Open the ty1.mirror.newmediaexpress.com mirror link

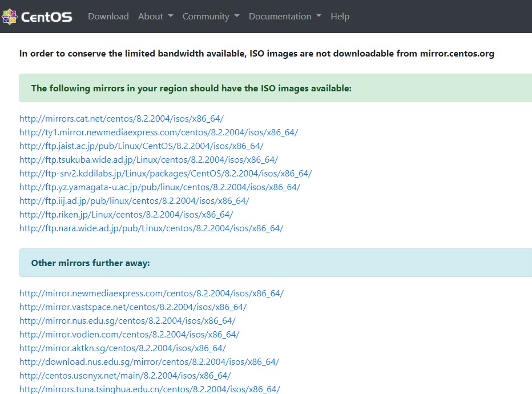click(159, 132)
